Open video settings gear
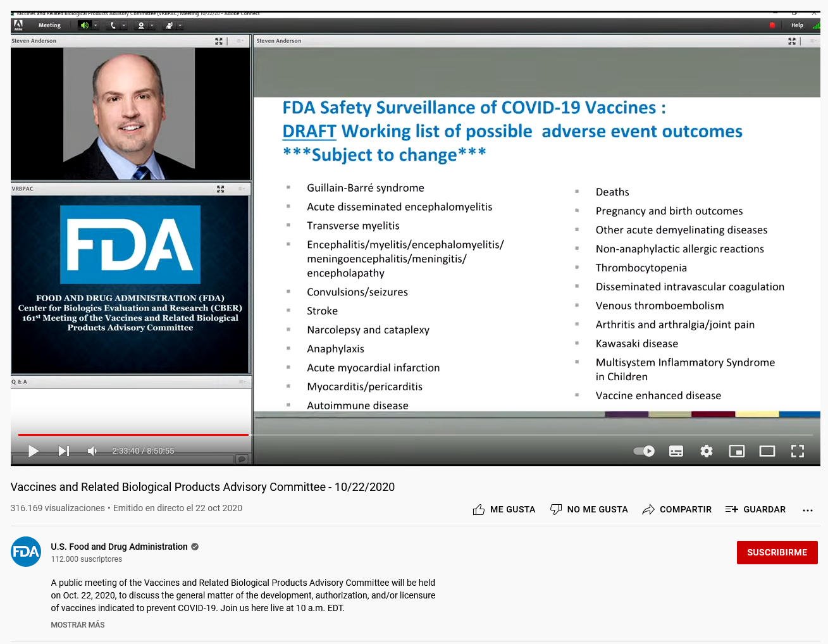The height and width of the screenshot is (644, 828). point(706,451)
